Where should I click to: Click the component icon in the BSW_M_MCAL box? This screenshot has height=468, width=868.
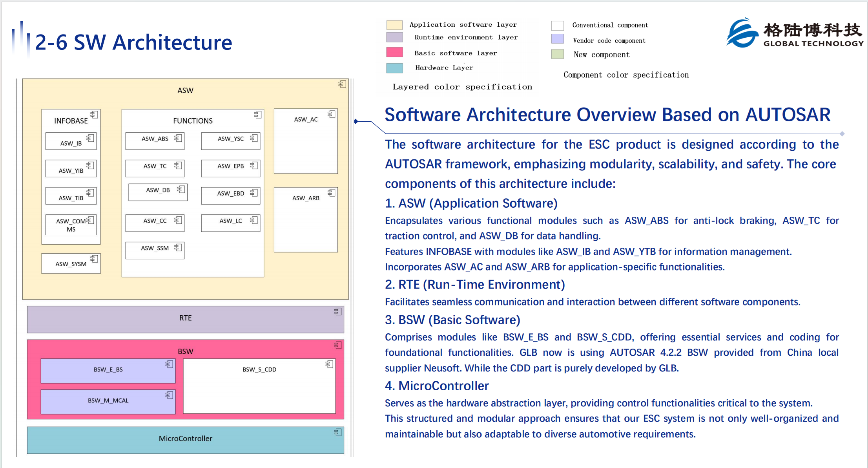pos(169,395)
